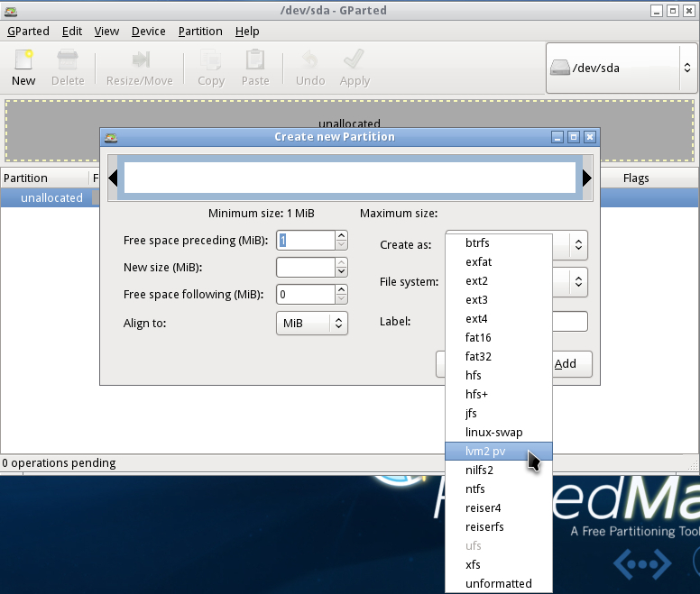
Task: Choose nilfs2 from the file system list
Action: tap(499, 470)
